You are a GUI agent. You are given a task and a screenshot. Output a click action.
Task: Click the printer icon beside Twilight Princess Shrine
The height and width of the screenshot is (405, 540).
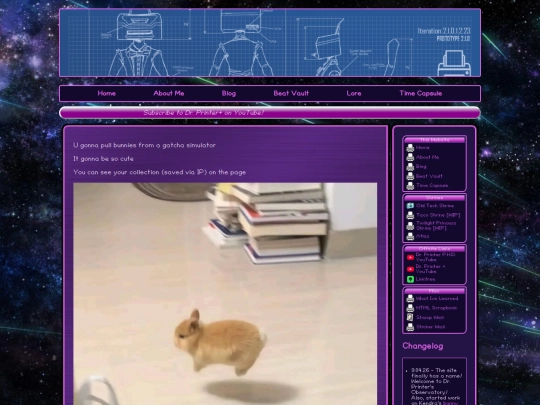410,226
